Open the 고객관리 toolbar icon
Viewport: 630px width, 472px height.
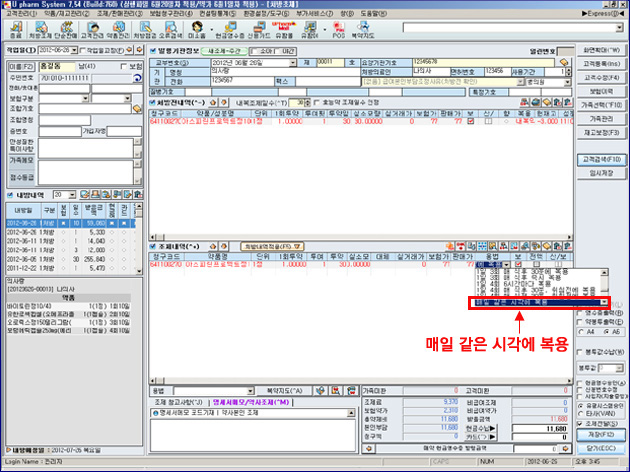[92, 30]
